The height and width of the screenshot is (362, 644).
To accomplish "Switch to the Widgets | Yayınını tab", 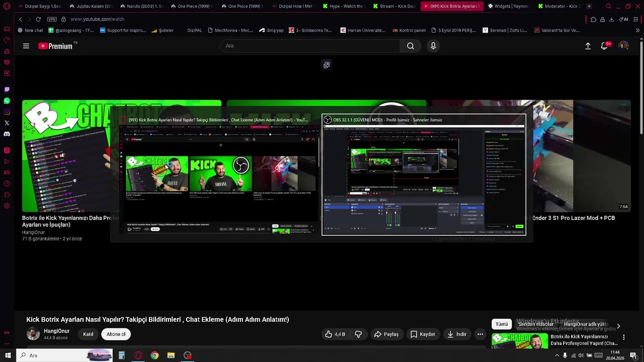I will point(508,6).
